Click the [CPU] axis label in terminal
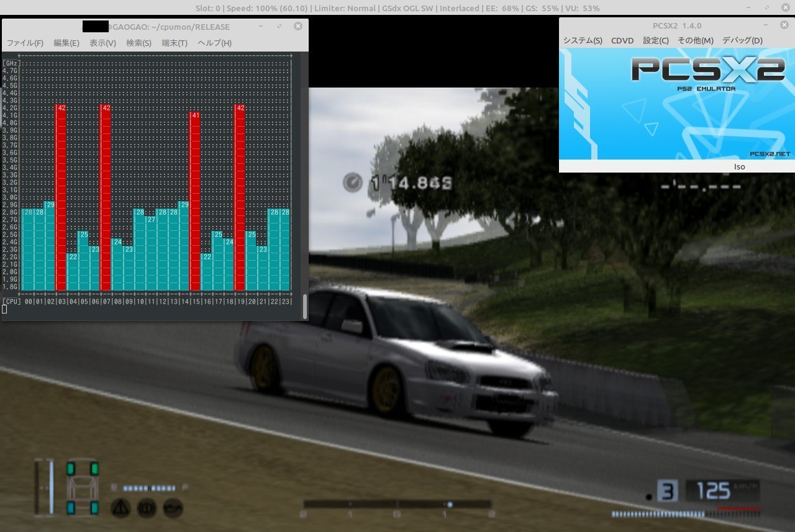This screenshot has height=532, width=795. [x=11, y=302]
